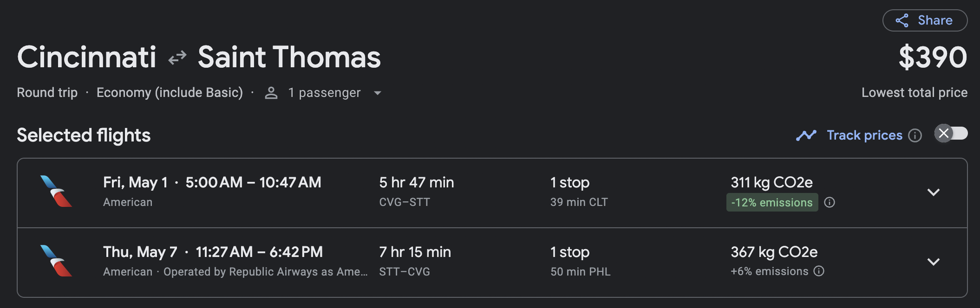Expand the Thu, May 7 flight details
Viewport: 980px width, 308px height.
coord(933,262)
